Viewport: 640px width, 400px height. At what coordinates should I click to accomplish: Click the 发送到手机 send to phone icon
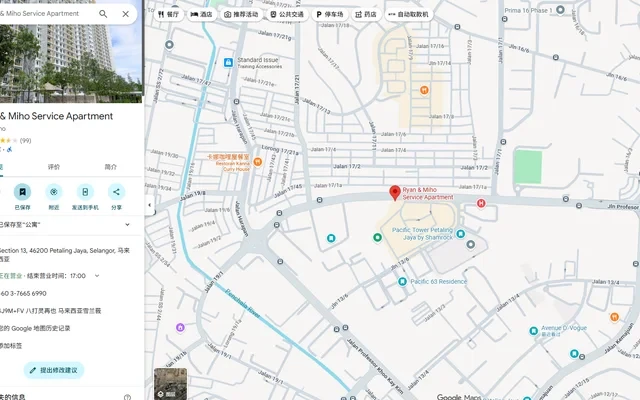coord(85,192)
